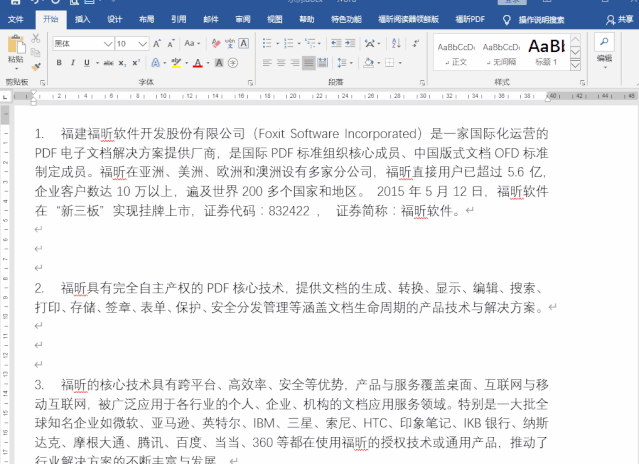Open the borders dropdown arrow
This screenshot has width=639, height=464.
[400, 63]
